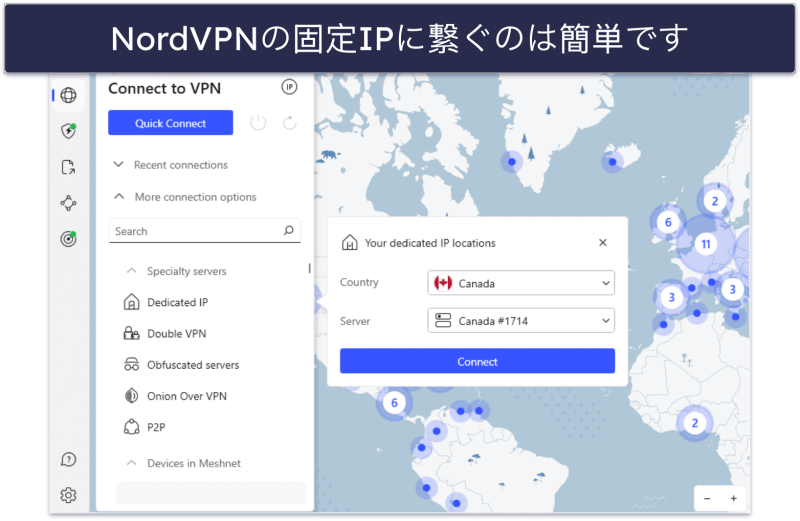
Task: Close the dedicated IP locations dialog
Action: point(603,242)
